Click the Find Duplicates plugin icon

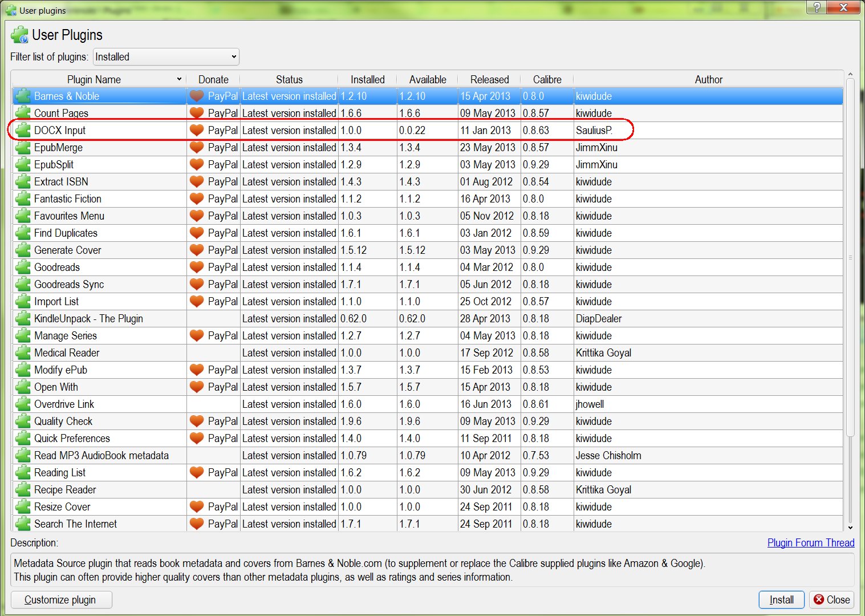[x=23, y=233]
